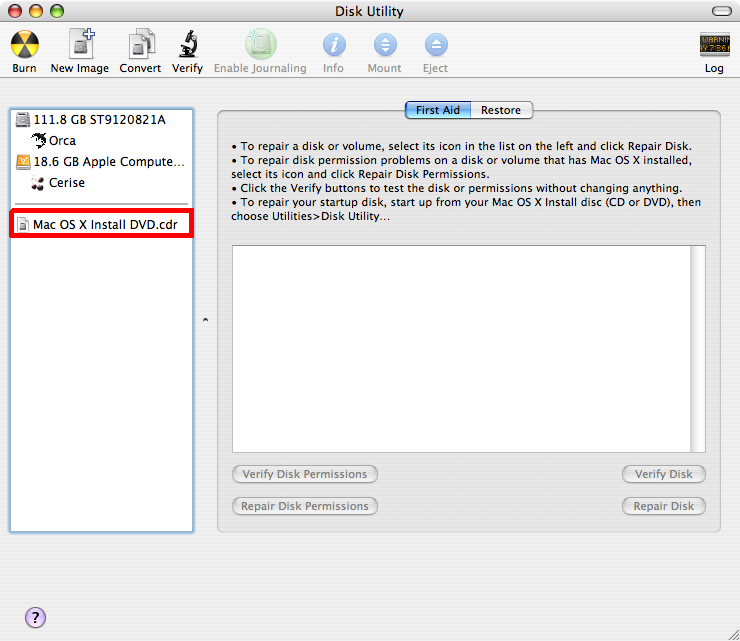Viewport: 740px width, 641px height.
Task: Open Disk Utility help question mark
Action: [x=35, y=617]
